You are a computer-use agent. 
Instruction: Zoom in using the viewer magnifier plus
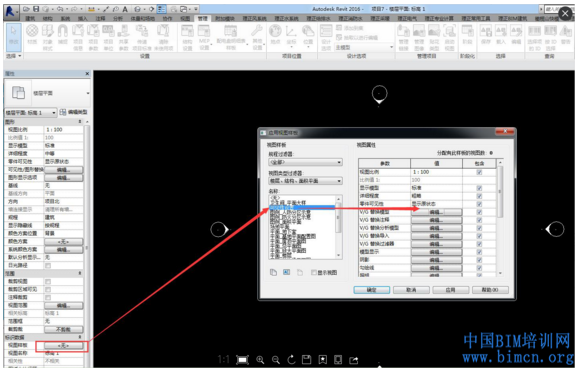click(260, 360)
